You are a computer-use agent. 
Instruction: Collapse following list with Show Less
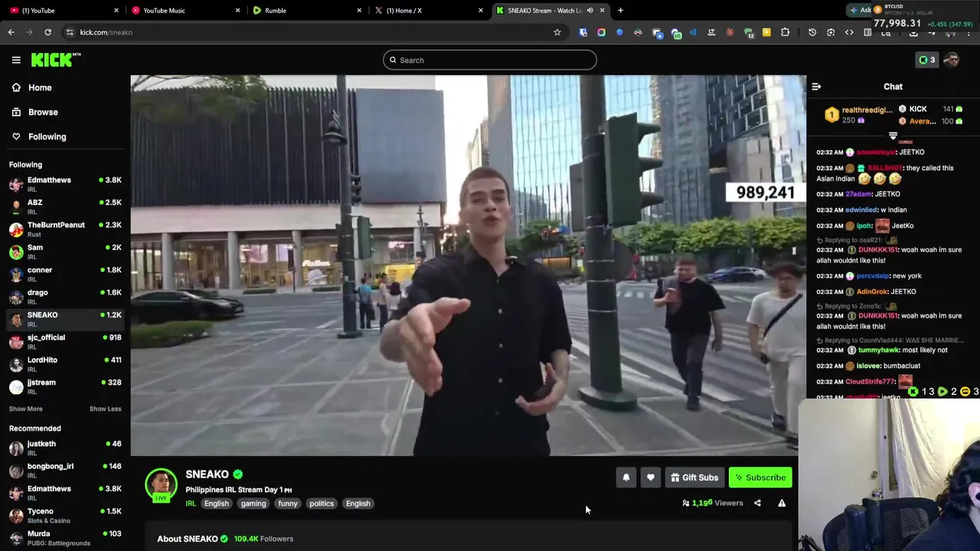(105, 409)
